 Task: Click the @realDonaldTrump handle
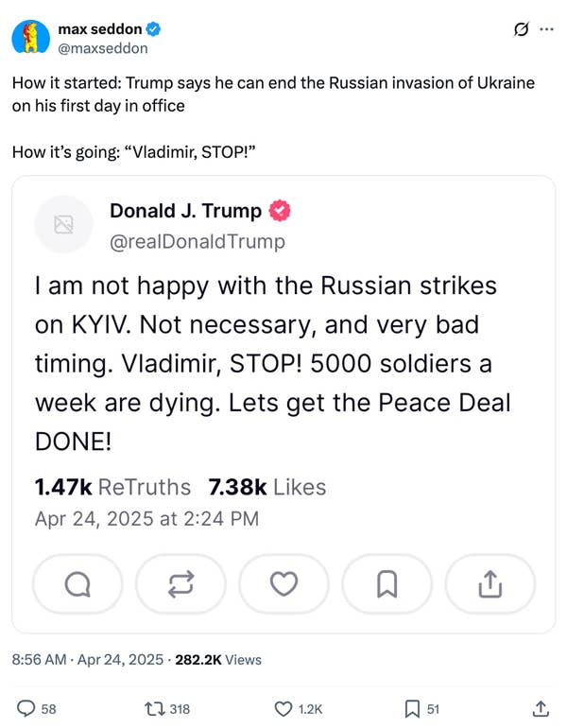click(197, 241)
